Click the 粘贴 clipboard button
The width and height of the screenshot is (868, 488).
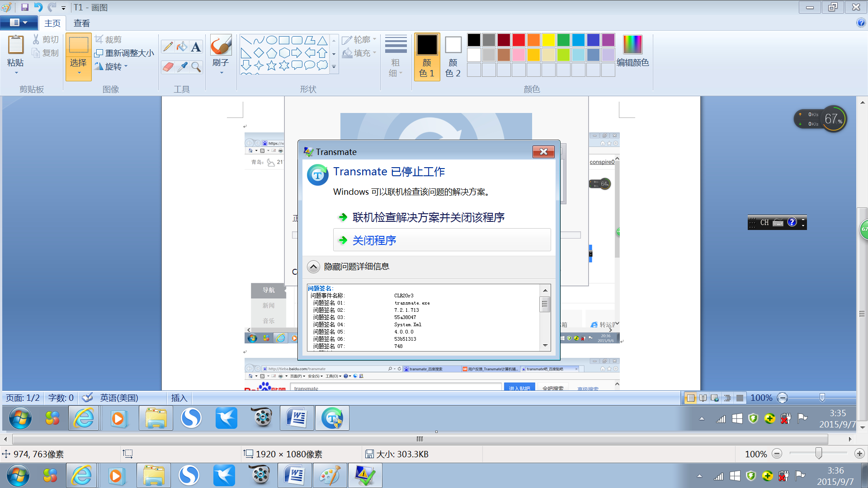[x=16, y=51]
